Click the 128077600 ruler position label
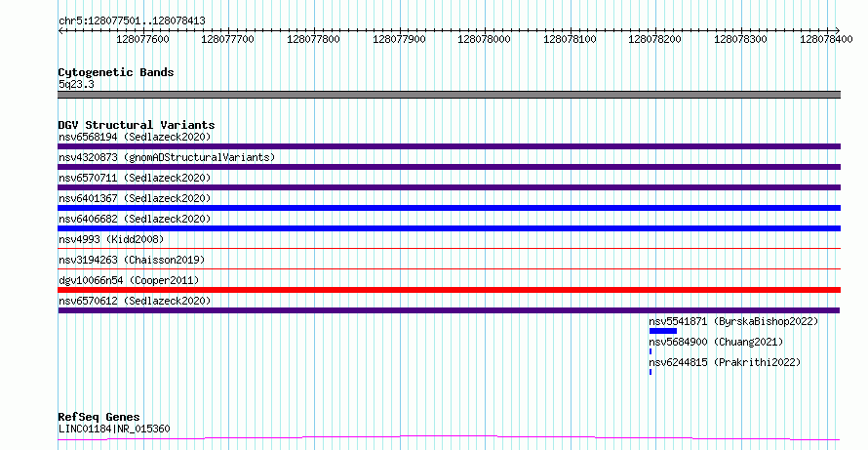 (x=142, y=39)
